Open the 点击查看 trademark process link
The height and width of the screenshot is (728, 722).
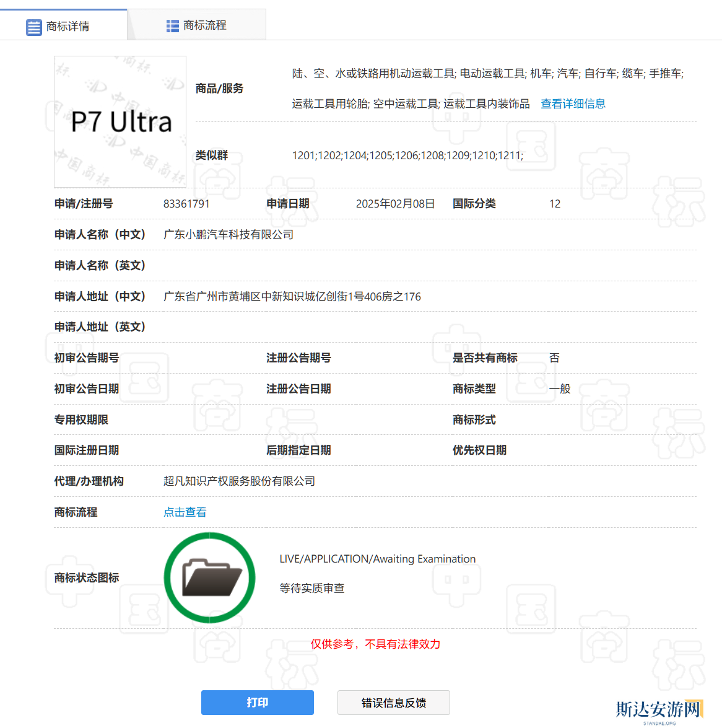tap(185, 512)
